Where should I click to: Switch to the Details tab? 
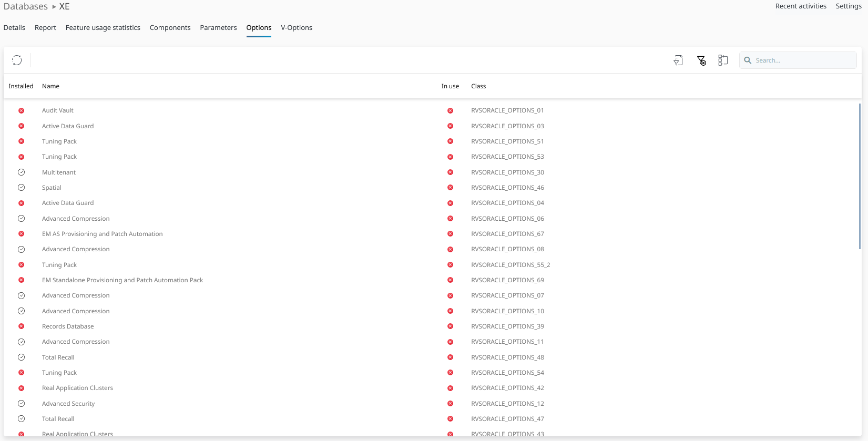tap(14, 28)
